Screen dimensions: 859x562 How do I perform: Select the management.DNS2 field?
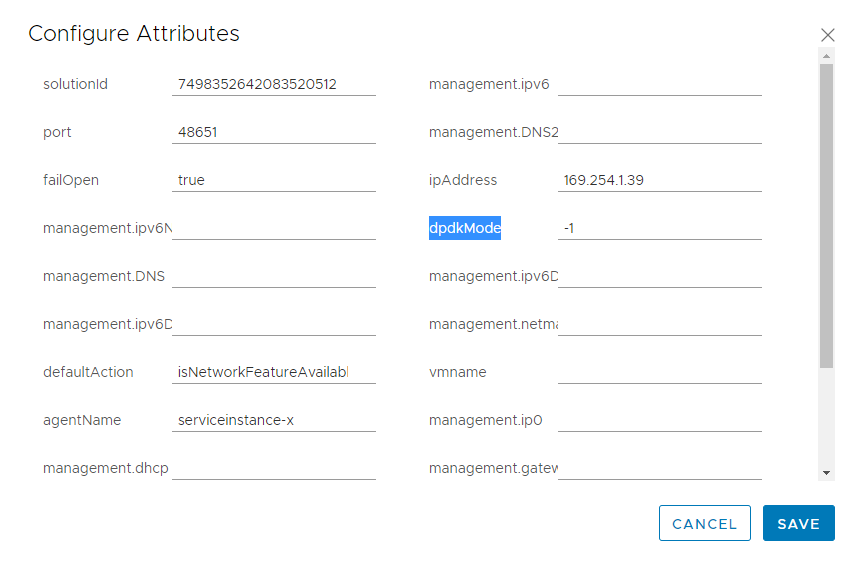[659, 132]
